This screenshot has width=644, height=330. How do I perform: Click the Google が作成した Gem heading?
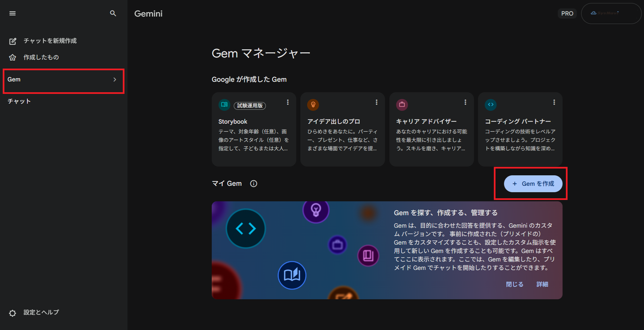[249, 79]
